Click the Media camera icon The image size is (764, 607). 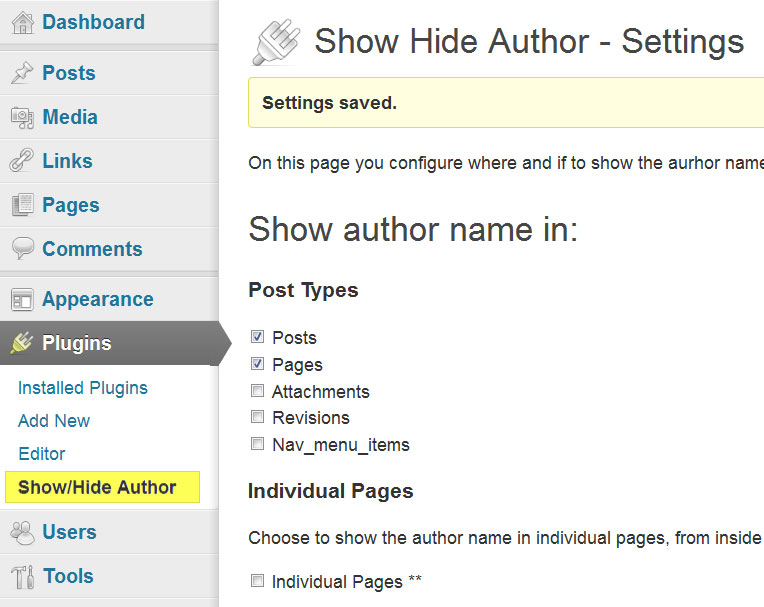[x=22, y=117]
